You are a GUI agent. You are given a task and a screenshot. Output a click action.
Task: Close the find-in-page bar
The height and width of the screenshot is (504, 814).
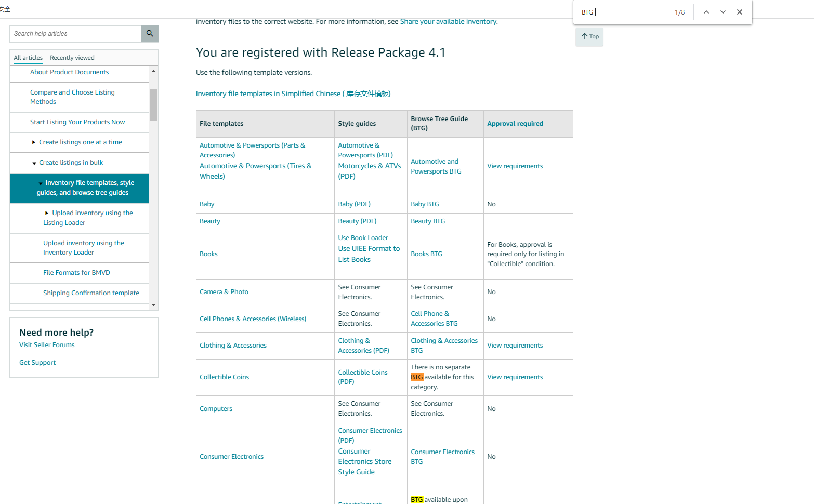tap(740, 12)
